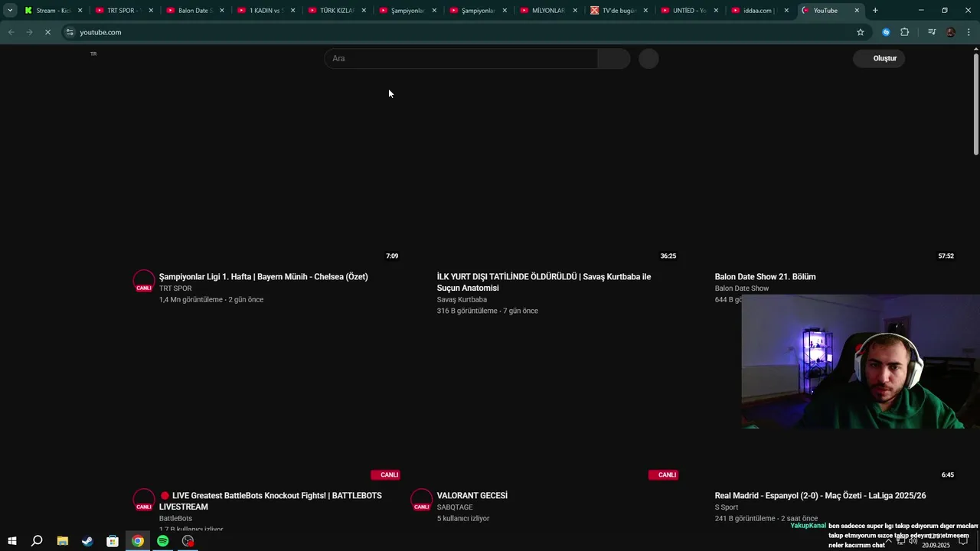
Task: Open BATTLEBOTS LIVESTREAM video title
Action: click(270, 501)
